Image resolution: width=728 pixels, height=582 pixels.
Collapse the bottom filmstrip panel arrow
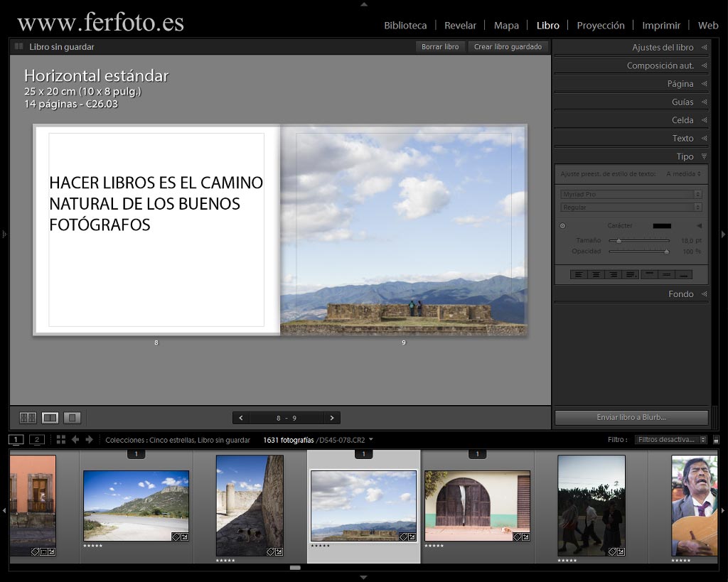pyautogui.click(x=364, y=578)
